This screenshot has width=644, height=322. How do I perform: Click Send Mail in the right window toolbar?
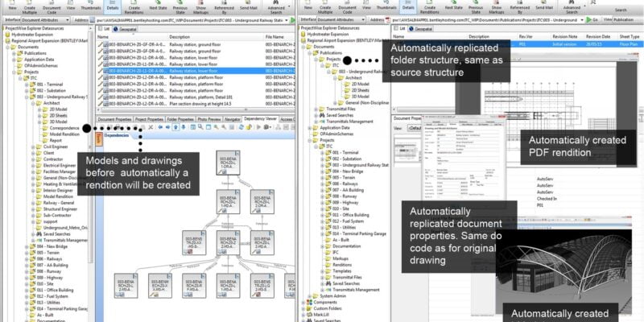point(544,6)
